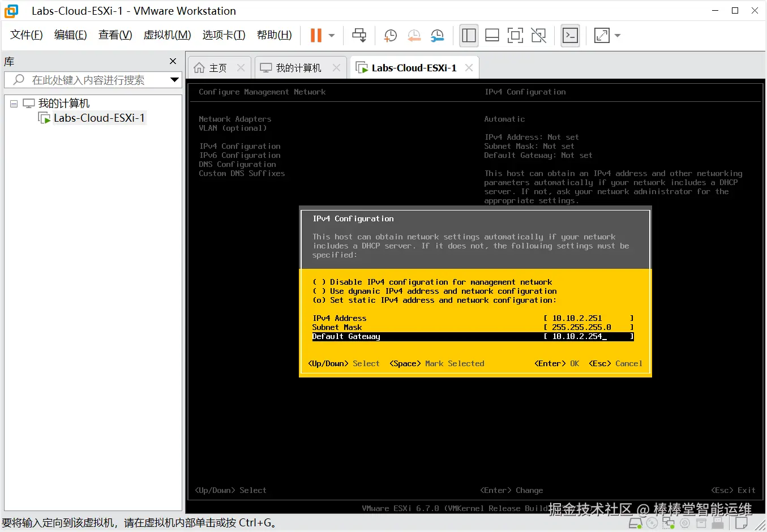Click the IPv6 Configuration entry
The image size is (767, 532).
pos(239,155)
